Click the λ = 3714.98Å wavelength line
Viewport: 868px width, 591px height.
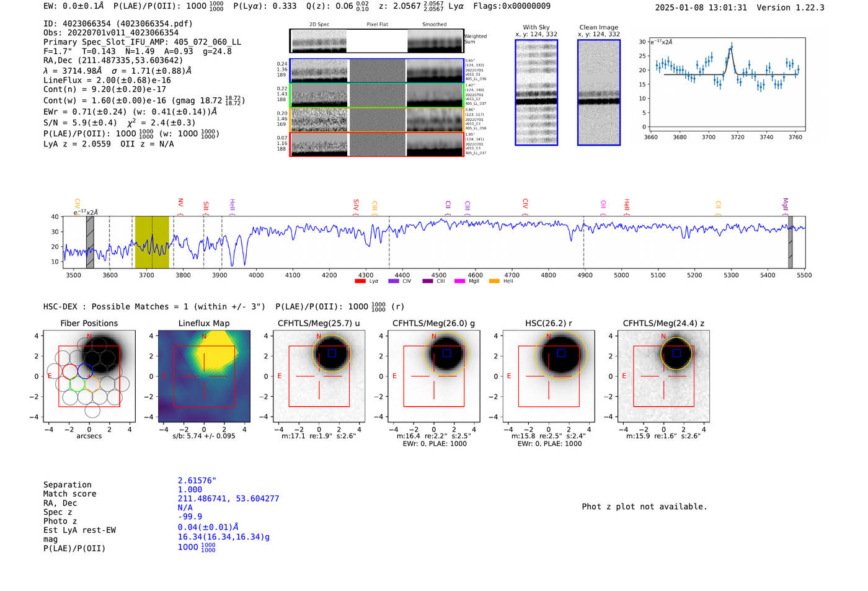pos(117,71)
